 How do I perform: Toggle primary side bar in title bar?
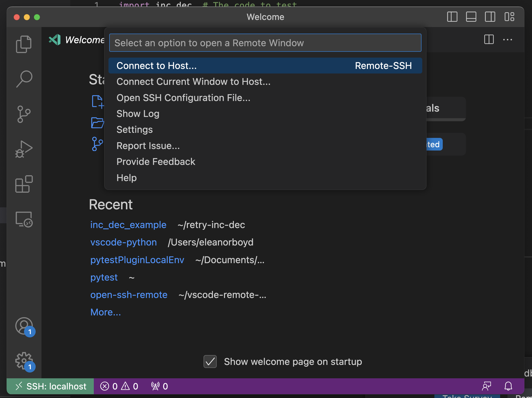coord(452,17)
